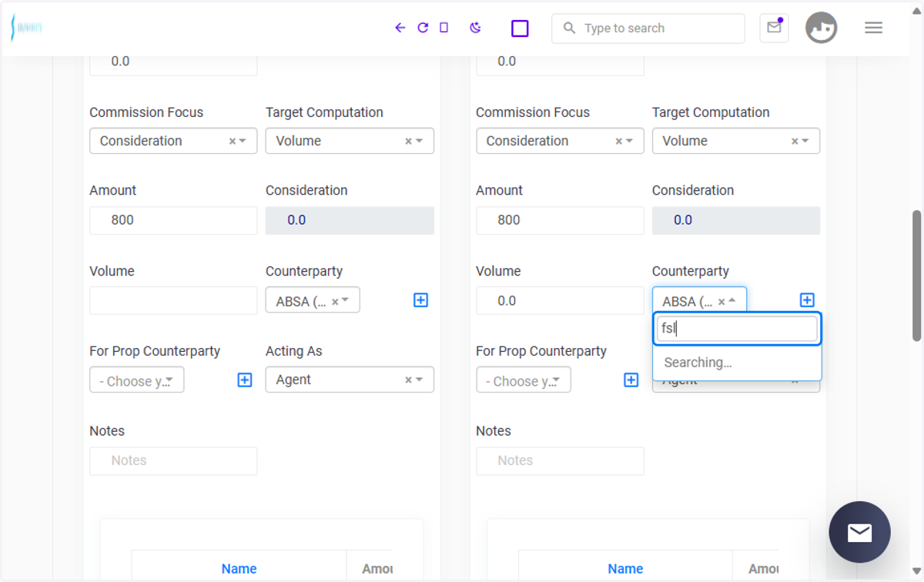This screenshot has height=582, width=924.
Task: Open left form Counterparty ABSA dropdown
Action: tap(313, 300)
